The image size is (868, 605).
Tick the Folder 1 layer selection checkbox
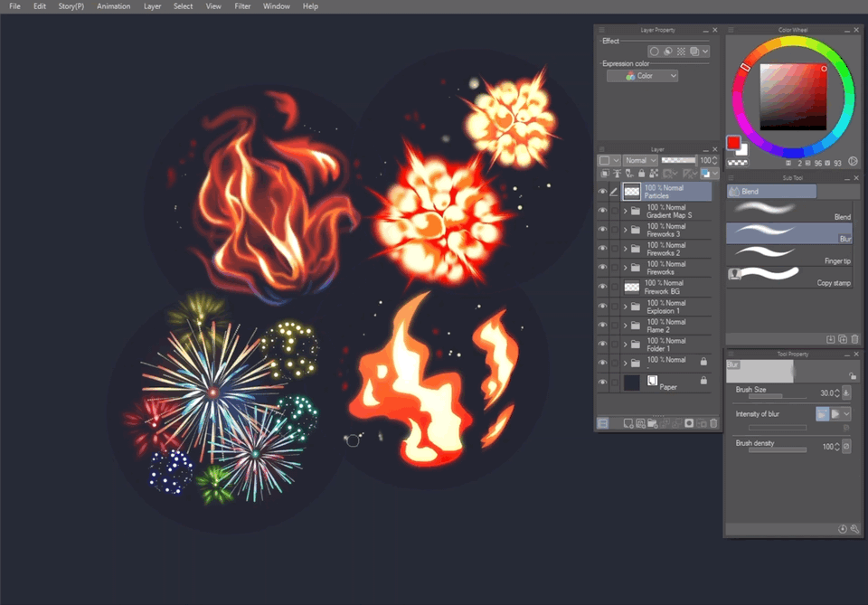tap(615, 345)
